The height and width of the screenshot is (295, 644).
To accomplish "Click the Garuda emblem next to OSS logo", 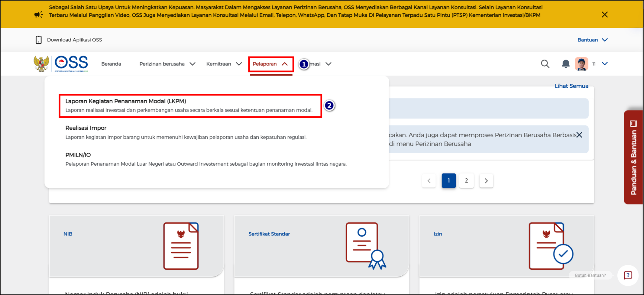I will pos(42,63).
